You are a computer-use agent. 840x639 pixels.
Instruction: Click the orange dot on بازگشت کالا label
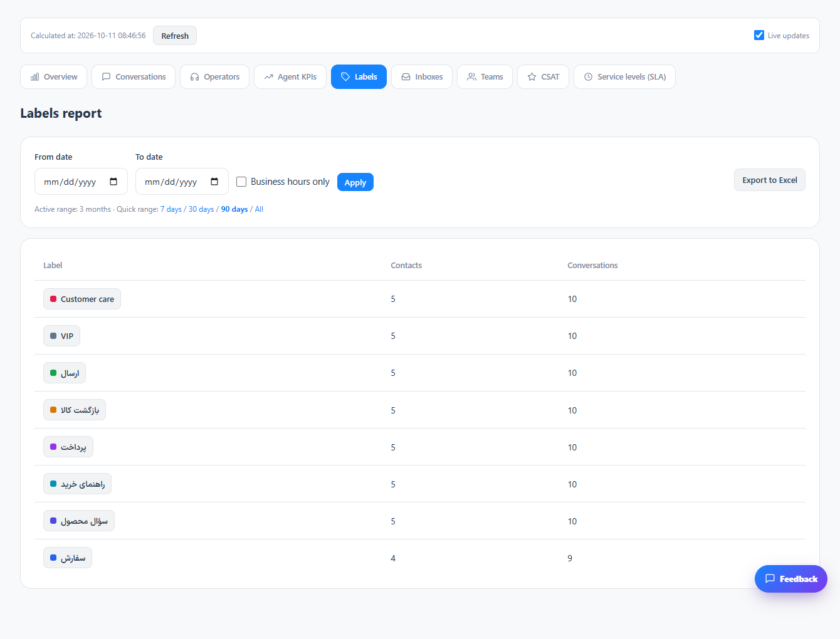coord(53,410)
